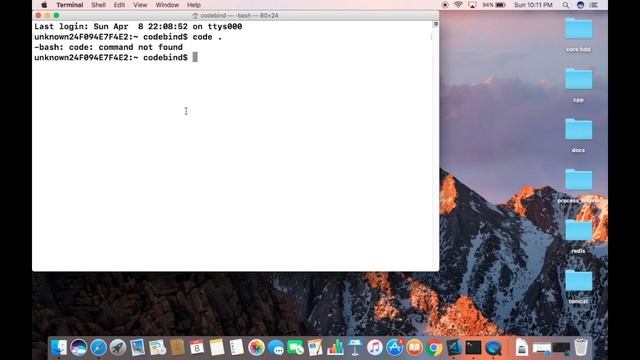Screen dimensions: 640x360
Task: Click the Terminal window title bar
Action: click(x=236, y=16)
